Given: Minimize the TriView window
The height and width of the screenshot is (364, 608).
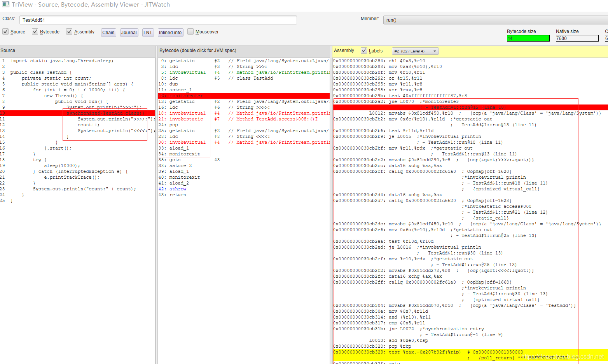Looking at the screenshot, I should coord(594,4).
